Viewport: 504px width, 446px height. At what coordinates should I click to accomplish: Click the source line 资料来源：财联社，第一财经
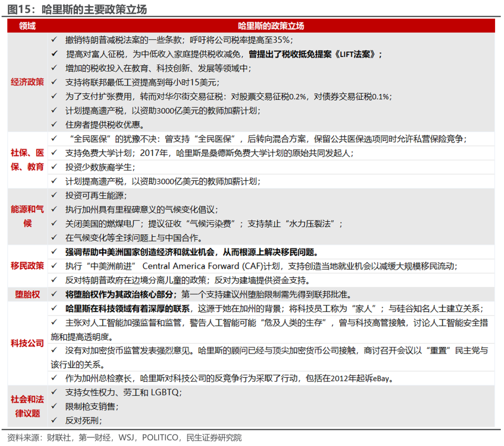(125, 438)
